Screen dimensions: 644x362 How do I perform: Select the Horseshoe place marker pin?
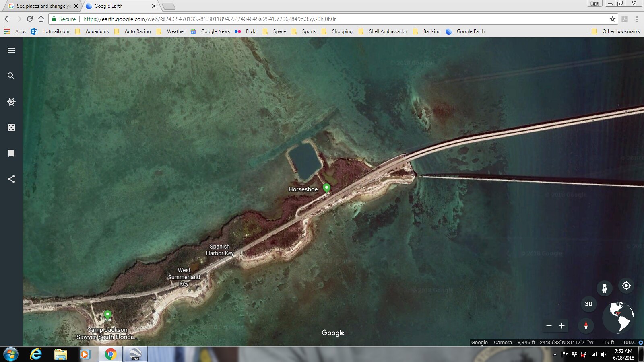pyautogui.click(x=326, y=188)
